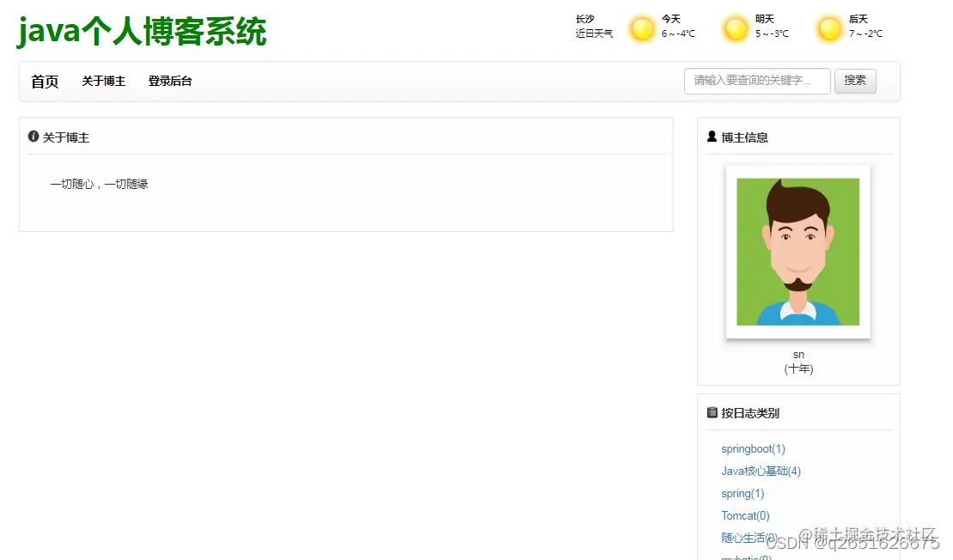Click the 按日志类别 panel heading
Viewport: 953px width, 560px height.
pyautogui.click(x=750, y=413)
